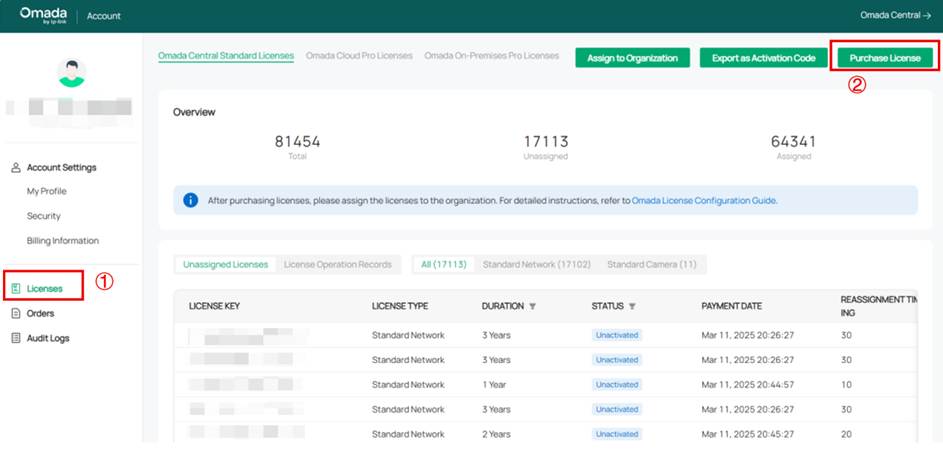Click Account label in top bar
The image size is (943, 455).
click(x=103, y=16)
